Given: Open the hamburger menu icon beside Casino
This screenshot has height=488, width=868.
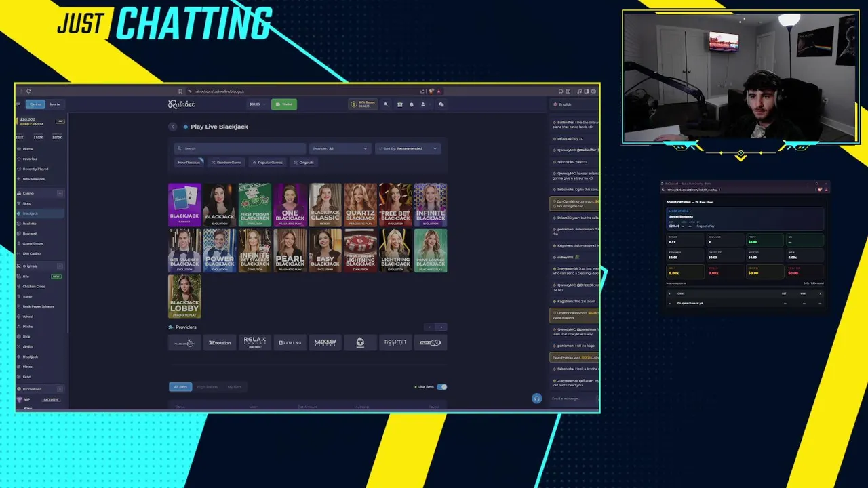Looking at the screenshot, I should [x=18, y=104].
